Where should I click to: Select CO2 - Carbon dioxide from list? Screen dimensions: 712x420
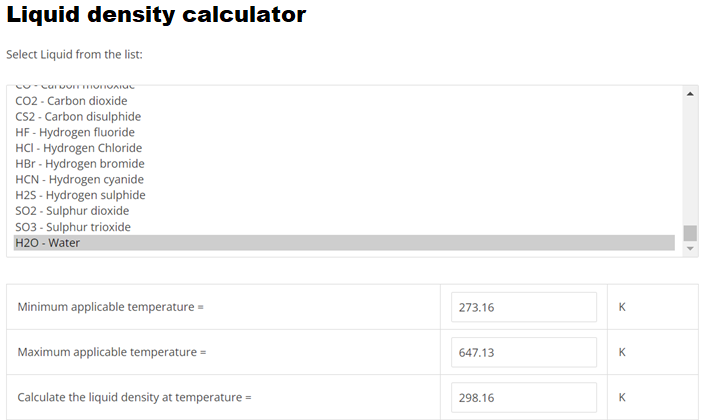pos(344,101)
